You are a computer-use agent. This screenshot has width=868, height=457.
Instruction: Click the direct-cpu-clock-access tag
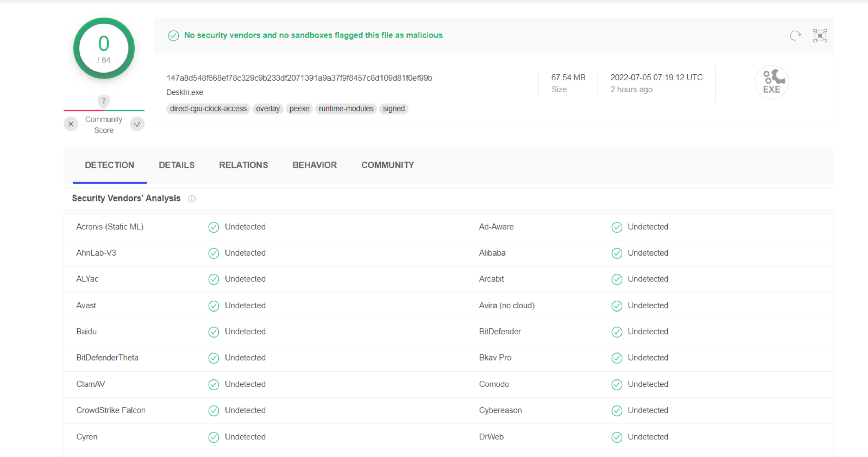coord(208,109)
